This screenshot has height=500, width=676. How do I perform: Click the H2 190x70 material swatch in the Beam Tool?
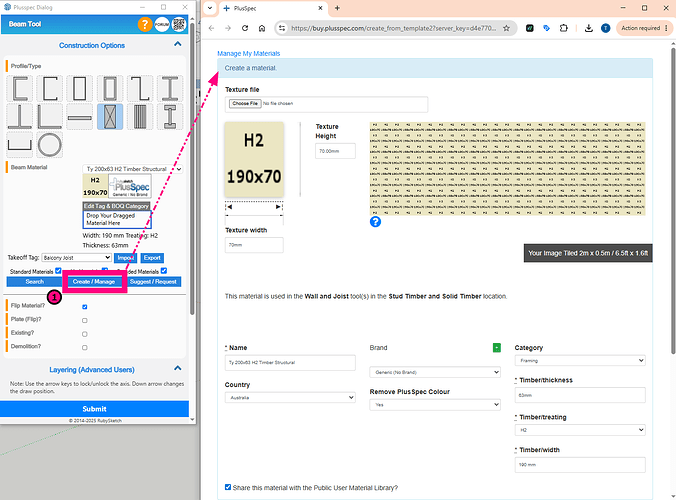(x=95, y=186)
